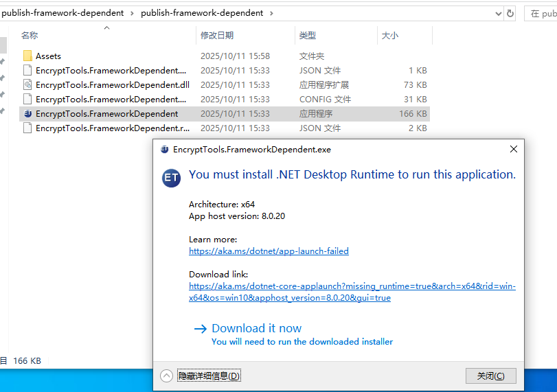Select the EncryptTools.FrameworkDependent.dll file icon
Image resolution: width=557 pixels, height=392 pixels.
pyautogui.click(x=27, y=84)
